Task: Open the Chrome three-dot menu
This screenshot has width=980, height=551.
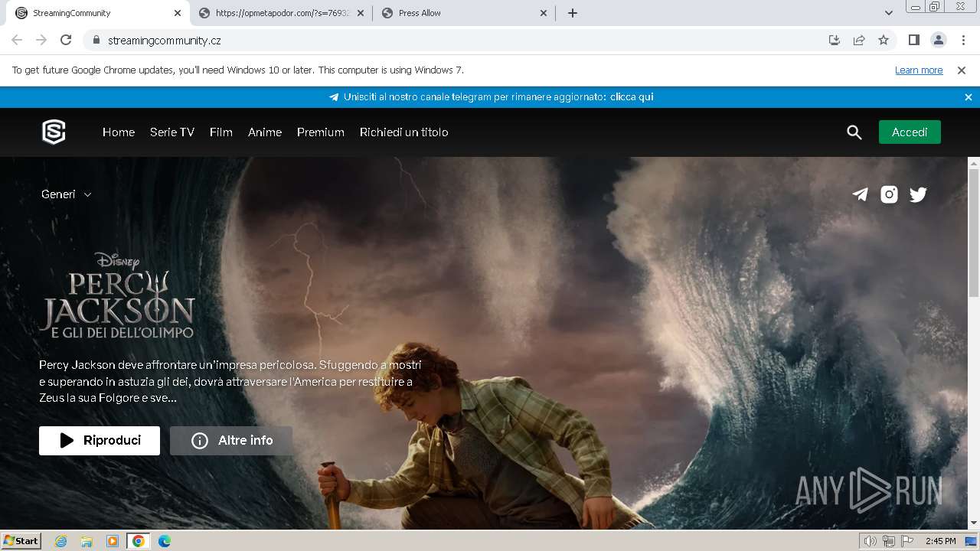Action: click(x=962, y=40)
